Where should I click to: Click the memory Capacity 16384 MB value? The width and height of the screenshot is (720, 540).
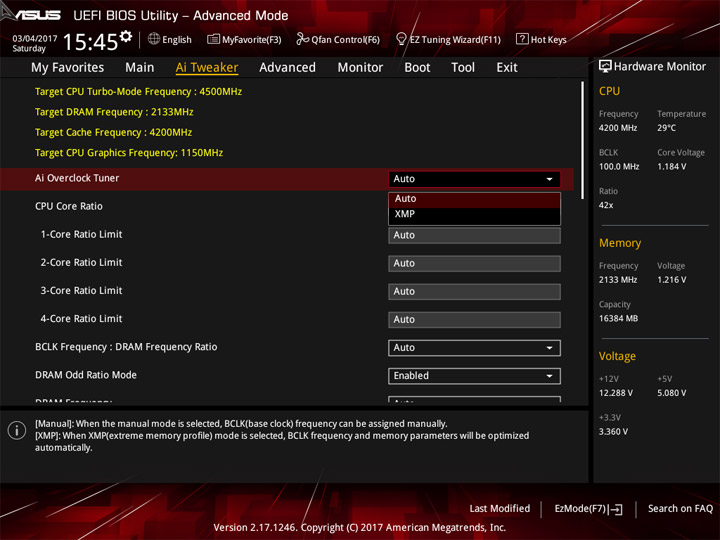pos(619,318)
